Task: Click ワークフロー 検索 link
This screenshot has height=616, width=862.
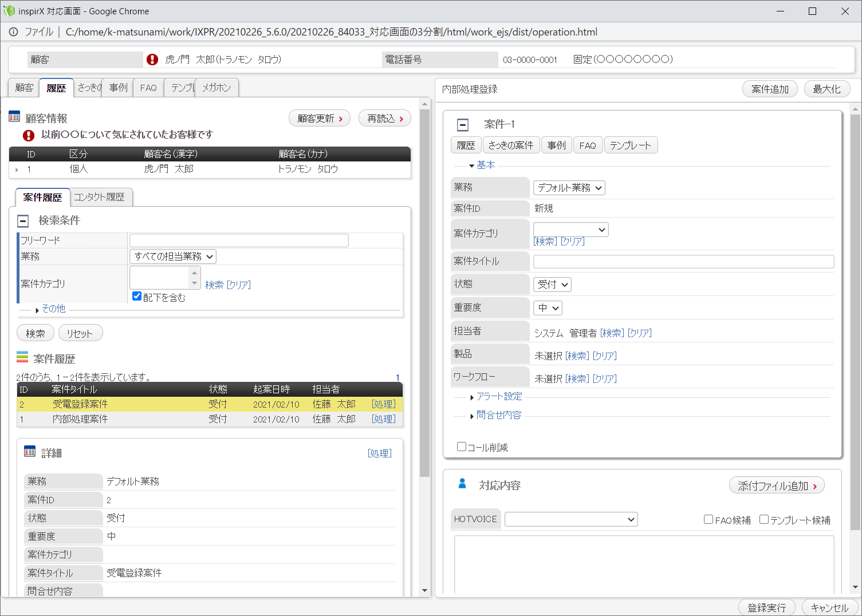Action: point(577,379)
